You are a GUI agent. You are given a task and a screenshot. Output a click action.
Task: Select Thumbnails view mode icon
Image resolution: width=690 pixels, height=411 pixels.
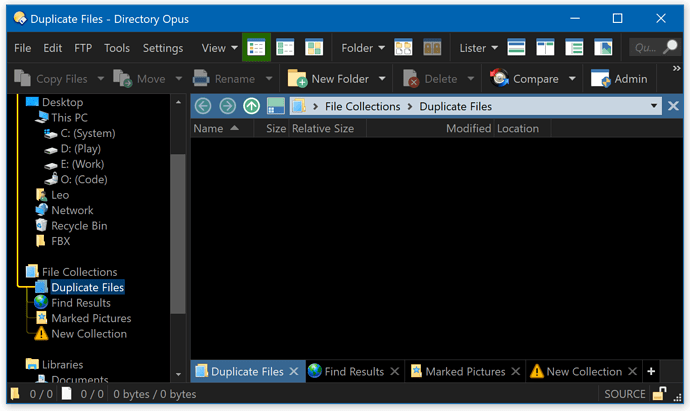314,48
